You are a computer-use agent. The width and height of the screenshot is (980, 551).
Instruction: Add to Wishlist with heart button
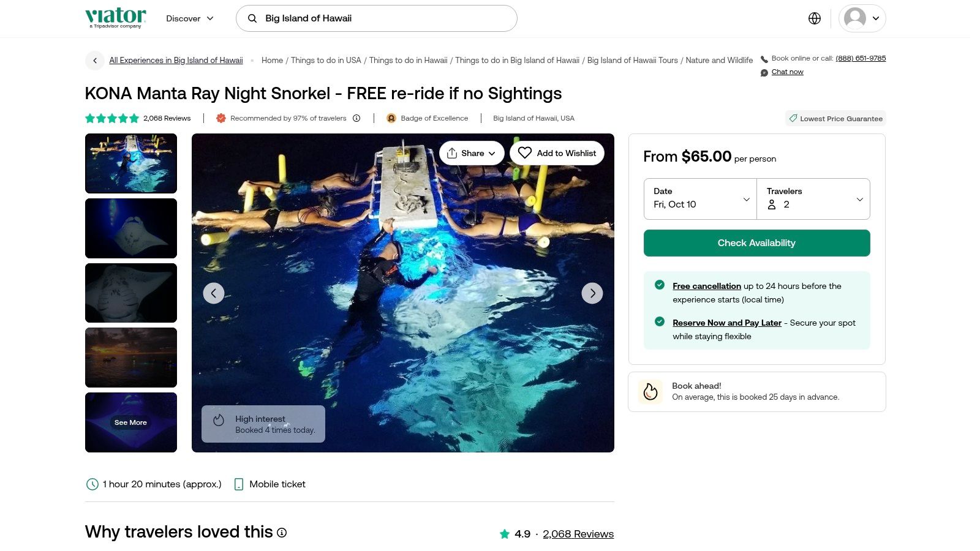(557, 153)
